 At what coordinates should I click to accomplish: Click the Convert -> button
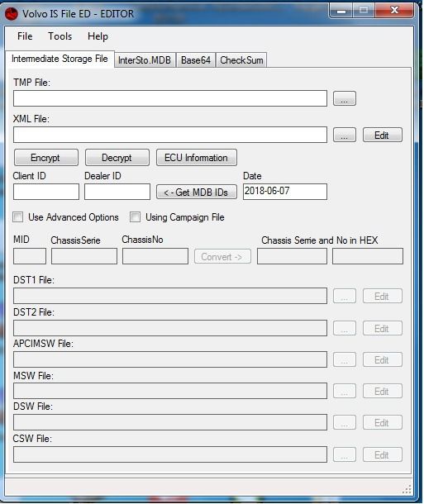[x=222, y=256]
